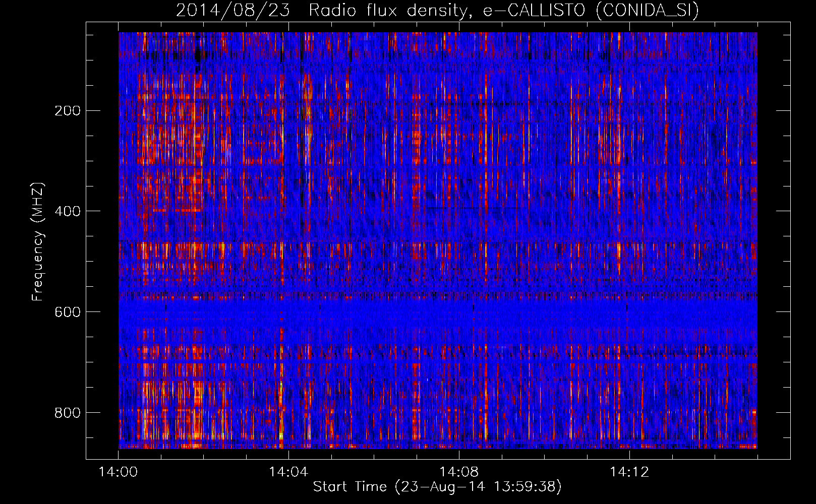Click the '14:04' time tick label
The image size is (816, 504).
coord(288,472)
